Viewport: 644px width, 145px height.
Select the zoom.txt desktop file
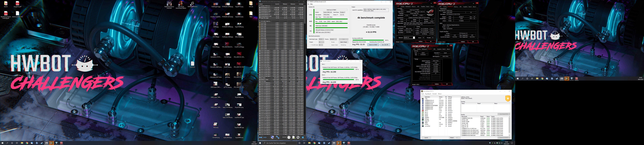pyautogui.click(x=192, y=64)
